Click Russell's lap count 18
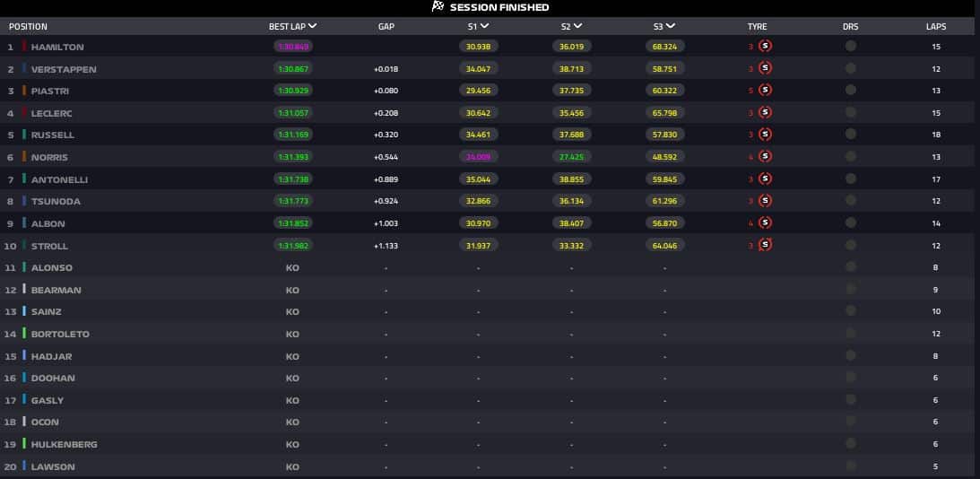Screen dimensions: 980x479 (936, 135)
